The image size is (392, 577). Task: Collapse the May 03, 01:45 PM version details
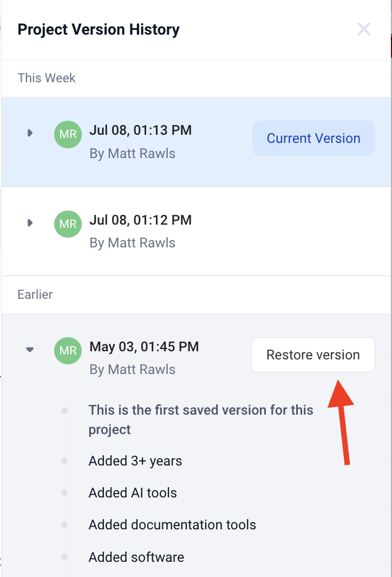pyautogui.click(x=30, y=349)
